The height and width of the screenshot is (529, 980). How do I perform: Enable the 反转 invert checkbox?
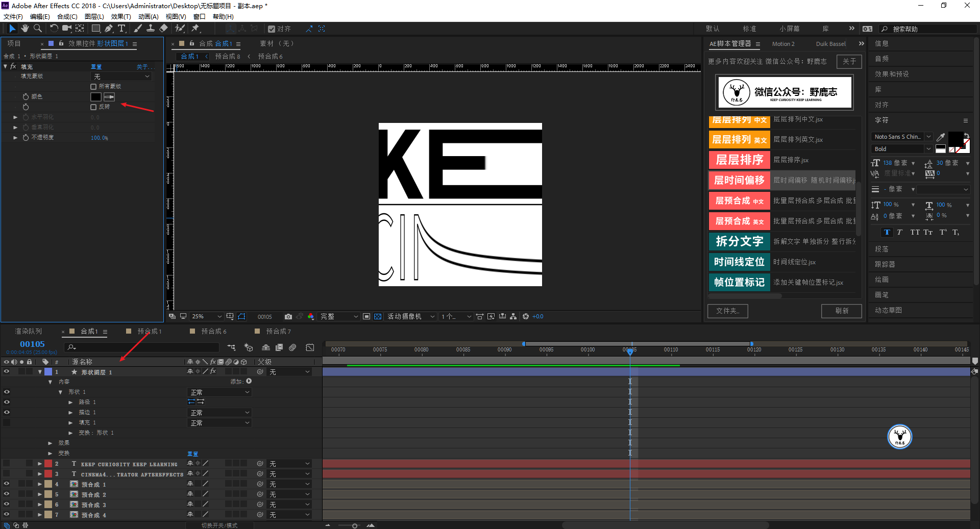tap(93, 107)
